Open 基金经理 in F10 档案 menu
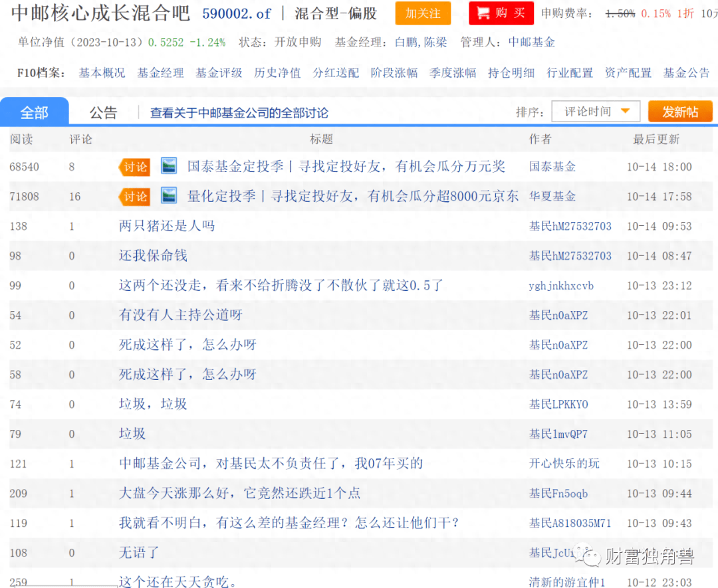This screenshot has height=588, width=718. click(160, 73)
